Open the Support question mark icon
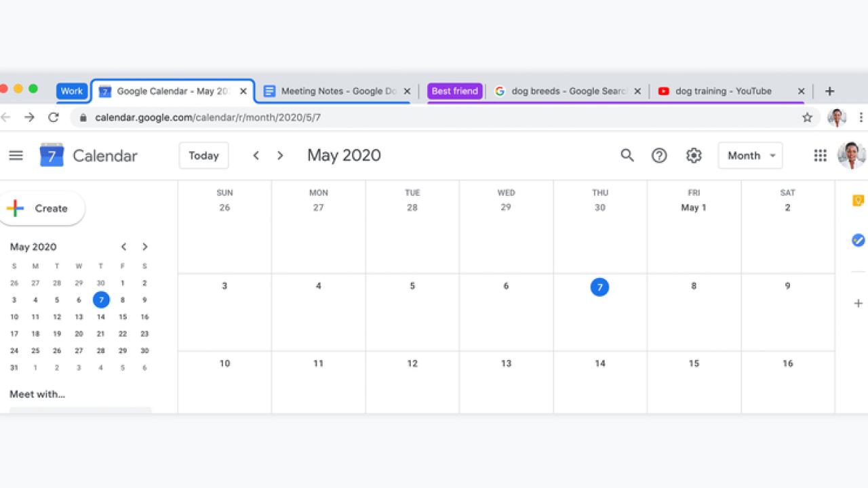Image resolution: width=868 pixels, height=488 pixels. tap(659, 155)
